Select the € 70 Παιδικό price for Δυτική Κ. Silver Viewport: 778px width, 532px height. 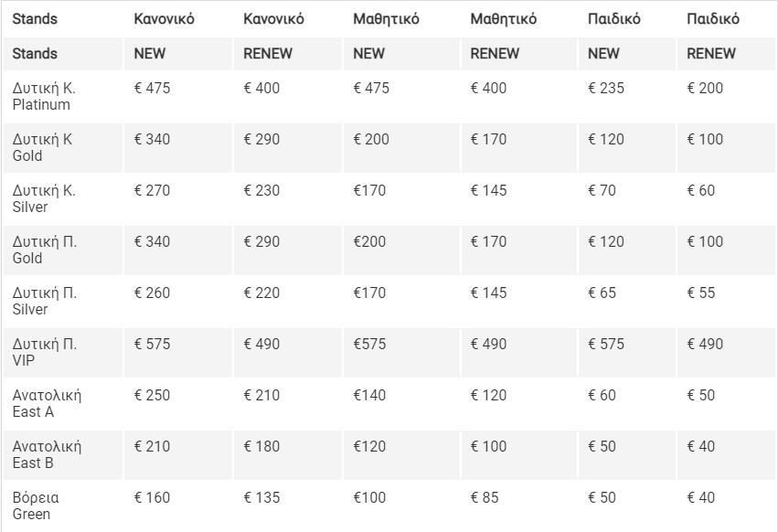tap(602, 190)
